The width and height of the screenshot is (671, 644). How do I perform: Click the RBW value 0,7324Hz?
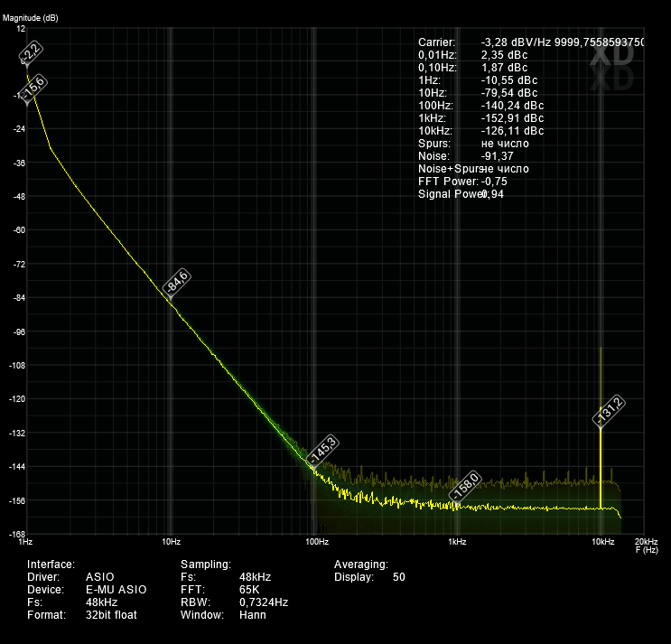tap(264, 602)
